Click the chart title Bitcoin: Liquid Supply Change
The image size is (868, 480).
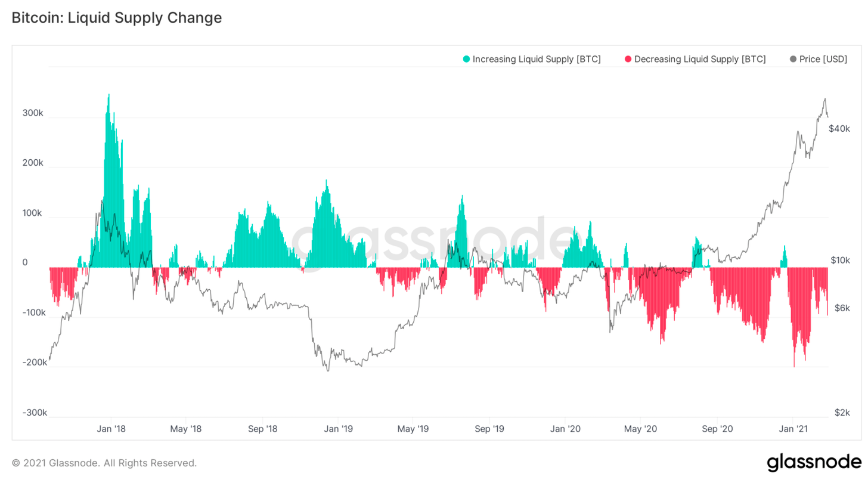coord(117,18)
